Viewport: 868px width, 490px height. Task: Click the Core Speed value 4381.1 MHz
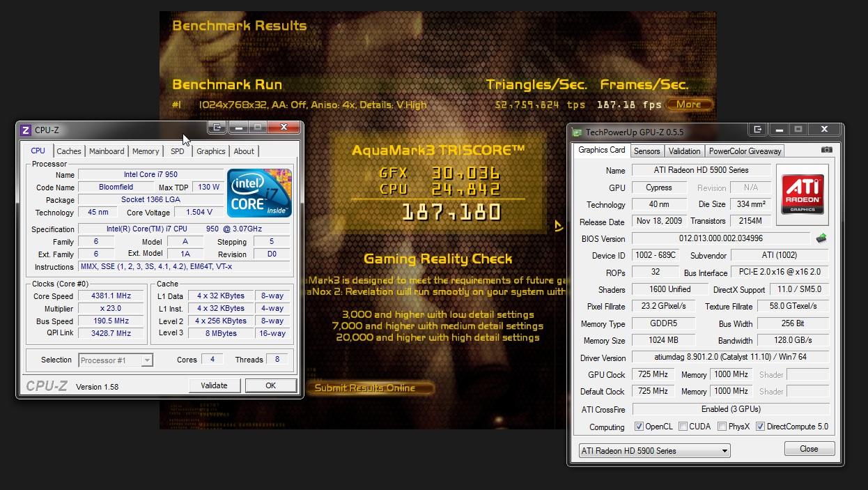pos(111,296)
